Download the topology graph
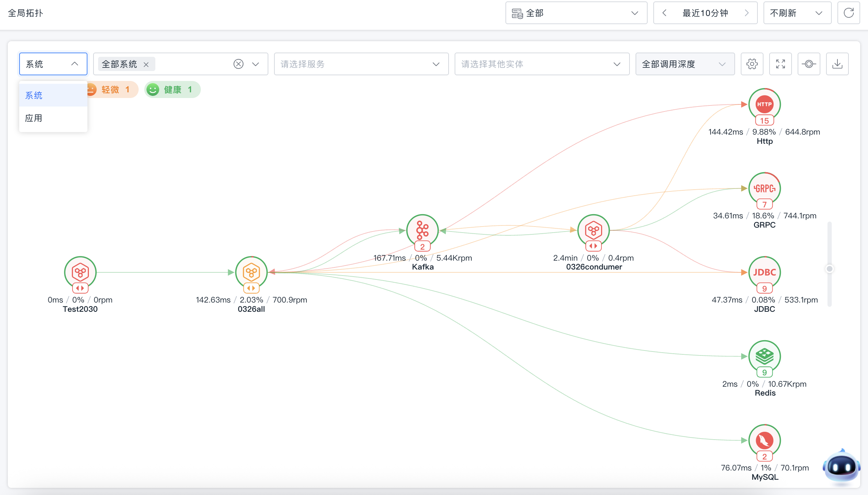Viewport: 868px width, 495px height. (x=837, y=64)
